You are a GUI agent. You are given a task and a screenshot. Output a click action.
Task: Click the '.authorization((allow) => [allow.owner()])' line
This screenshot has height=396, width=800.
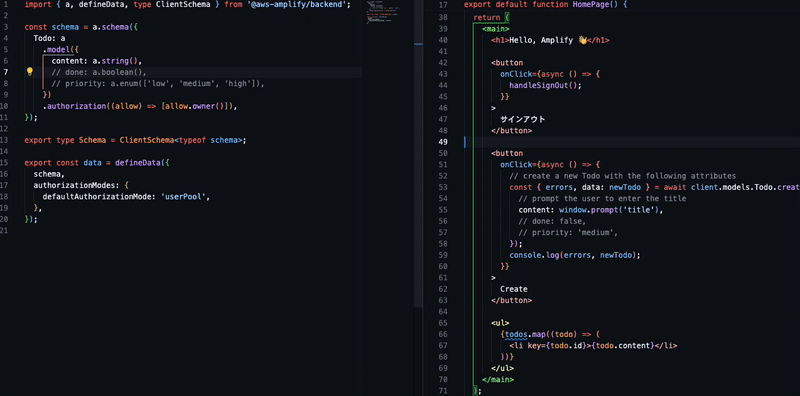tap(140, 106)
